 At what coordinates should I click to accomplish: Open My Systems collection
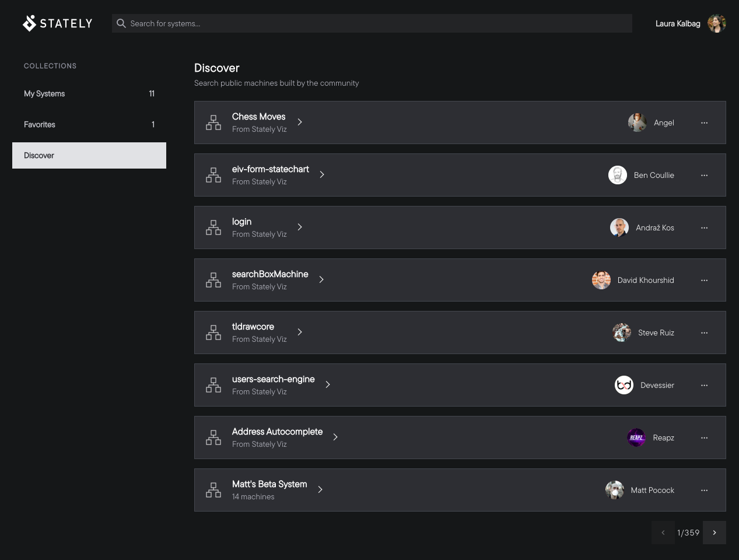tap(89, 93)
